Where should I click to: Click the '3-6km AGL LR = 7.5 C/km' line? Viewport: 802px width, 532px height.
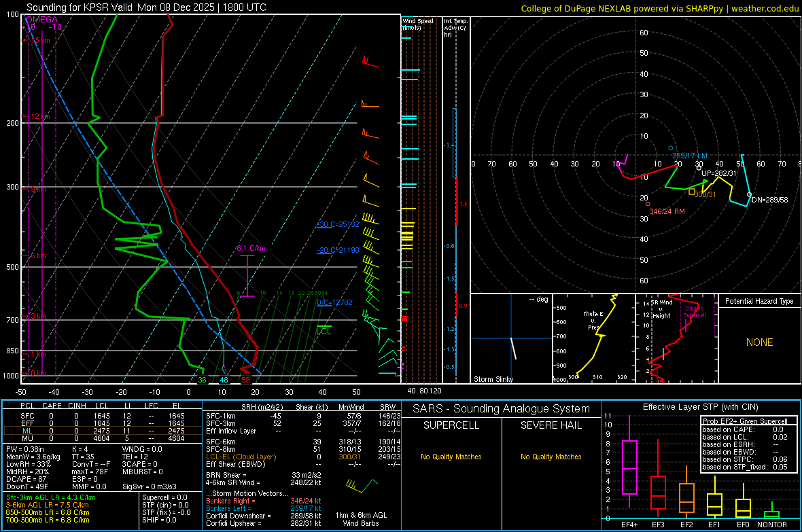pos(47,505)
